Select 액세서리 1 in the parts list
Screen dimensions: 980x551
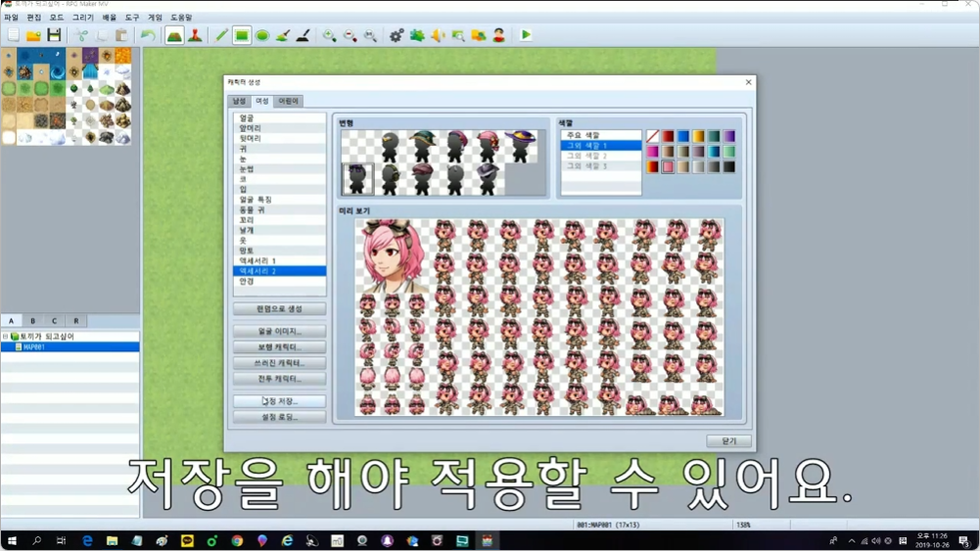click(279, 260)
